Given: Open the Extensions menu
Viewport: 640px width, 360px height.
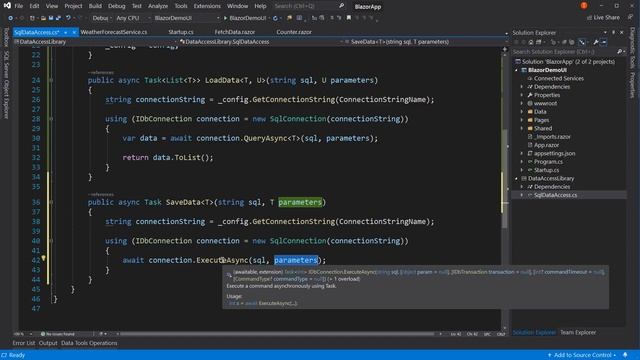Looking at the screenshot, I should click(x=207, y=6).
